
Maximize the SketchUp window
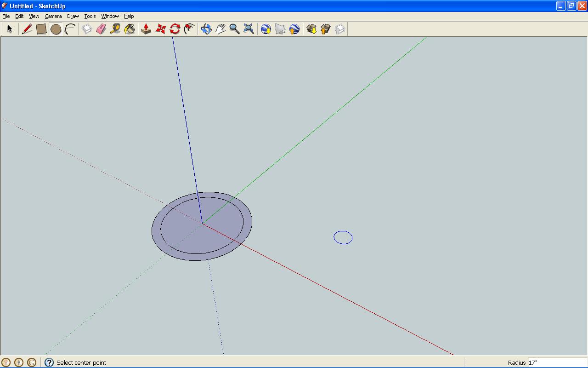click(x=571, y=6)
